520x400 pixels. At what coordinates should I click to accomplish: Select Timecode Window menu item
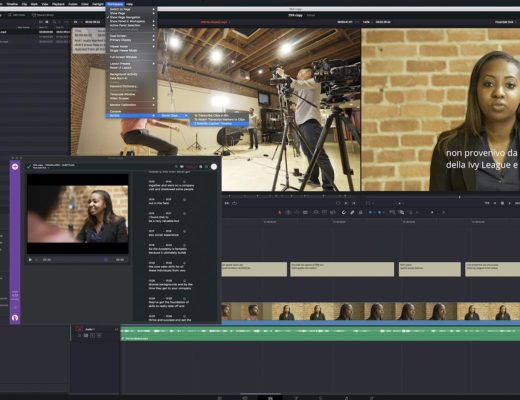[x=131, y=94]
